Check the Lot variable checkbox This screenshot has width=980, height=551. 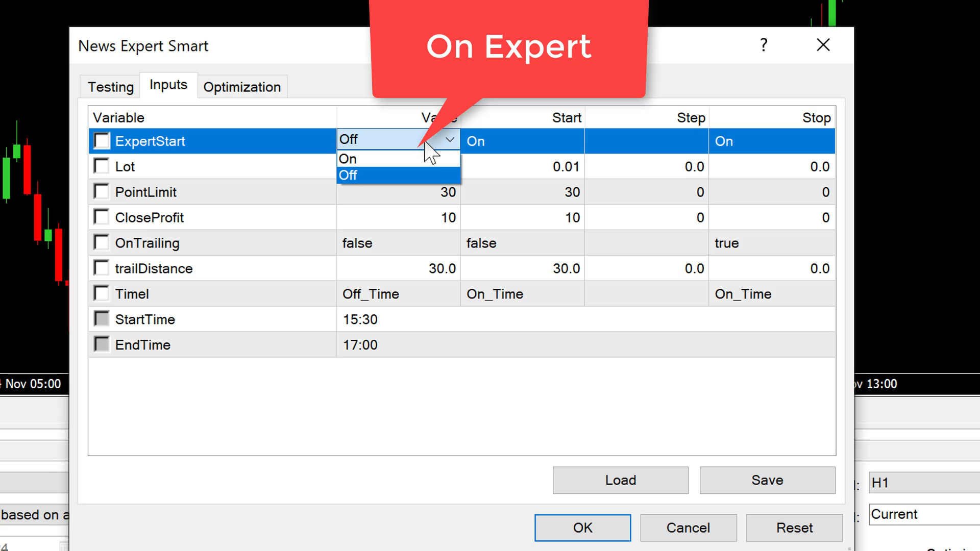pyautogui.click(x=102, y=166)
